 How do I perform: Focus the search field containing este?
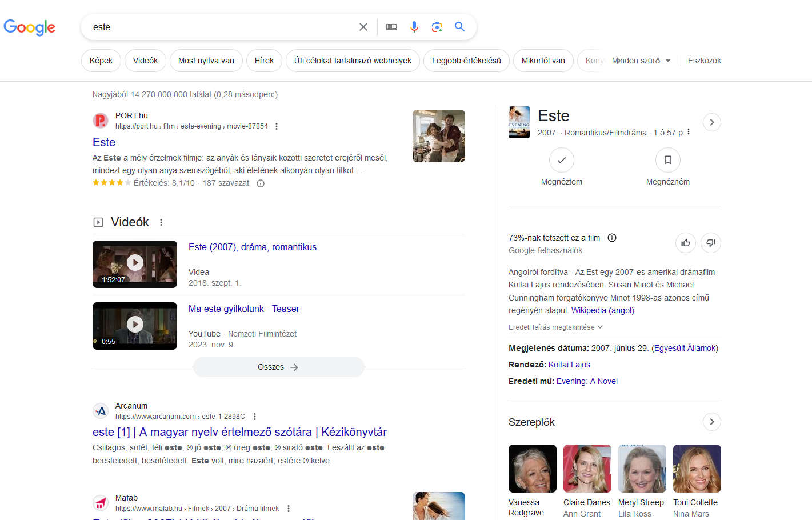click(x=223, y=27)
